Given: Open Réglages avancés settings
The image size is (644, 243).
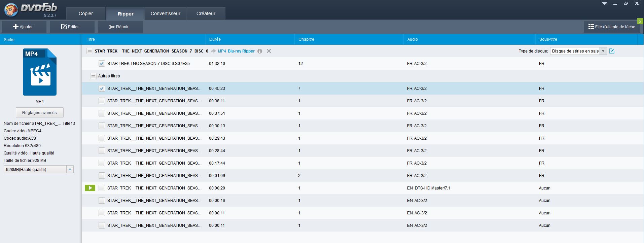Looking at the screenshot, I should point(40,113).
